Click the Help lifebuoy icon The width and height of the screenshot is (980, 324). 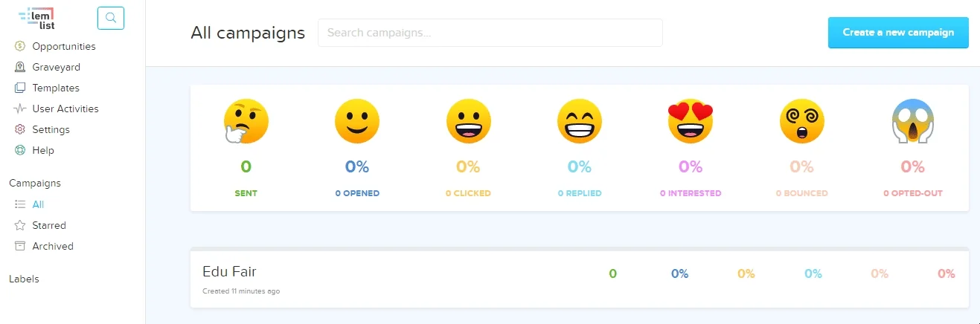pyautogui.click(x=20, y=150)
